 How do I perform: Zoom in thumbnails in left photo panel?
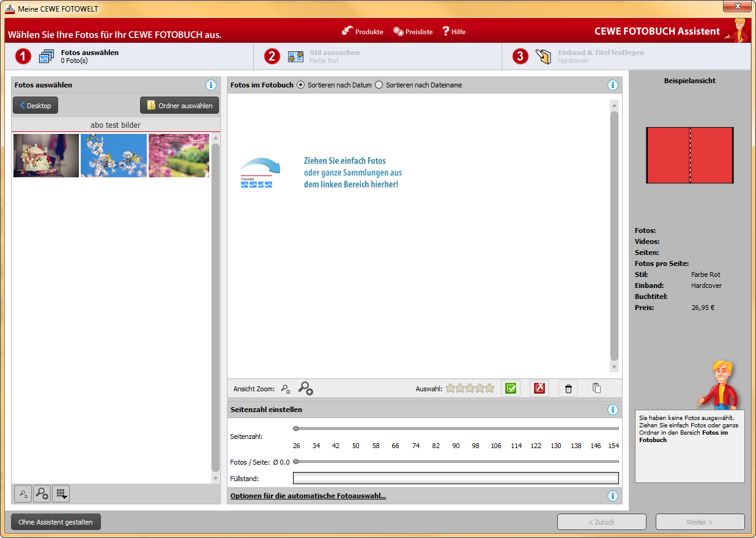(42, 493)
